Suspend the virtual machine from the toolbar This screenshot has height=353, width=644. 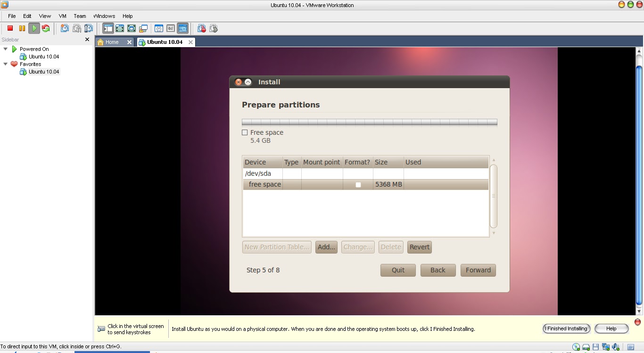tap(22, 28)
